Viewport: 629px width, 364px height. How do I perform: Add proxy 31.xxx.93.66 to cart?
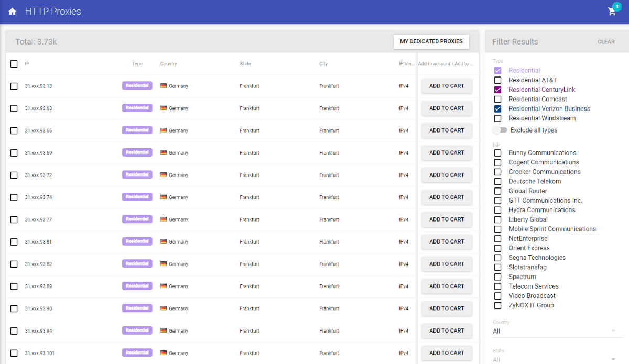pyautogui.click(x=447, y=130)
